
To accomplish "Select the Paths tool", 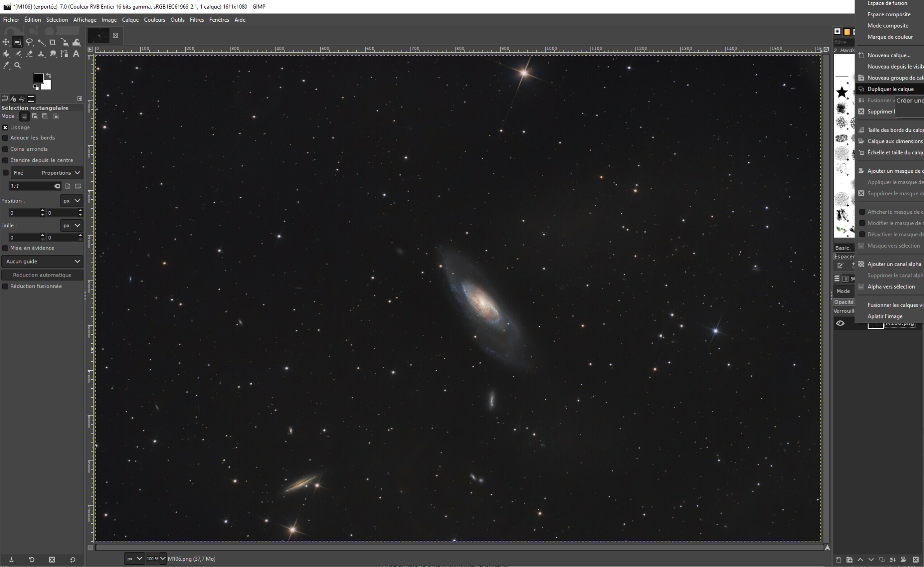I will (65, 54).
